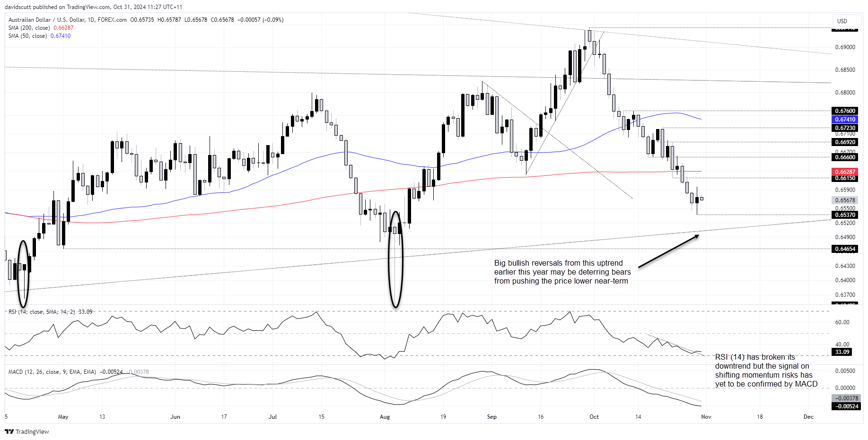This screenshot has width=868, height=440.
Task: Click the davidscutt published header text
Action: pos(93,7)
